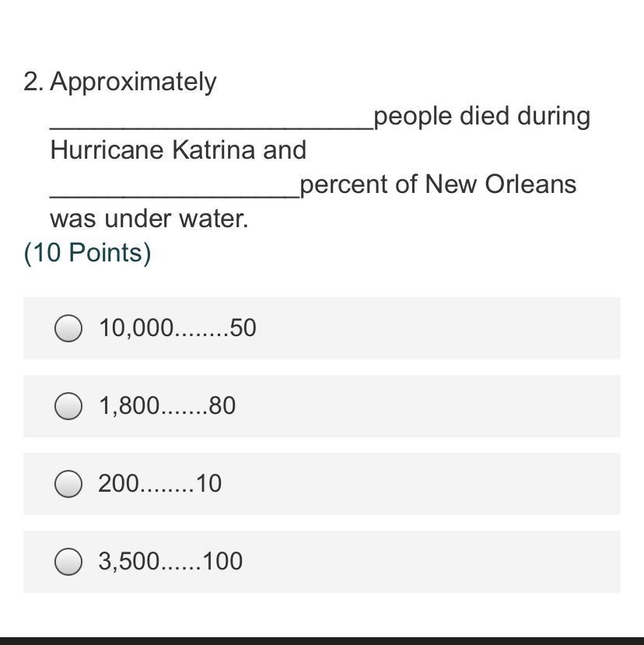This screenshot has height=645, width=644.
Task: Click the "3,500......100" answer label text
Action: 170,562
